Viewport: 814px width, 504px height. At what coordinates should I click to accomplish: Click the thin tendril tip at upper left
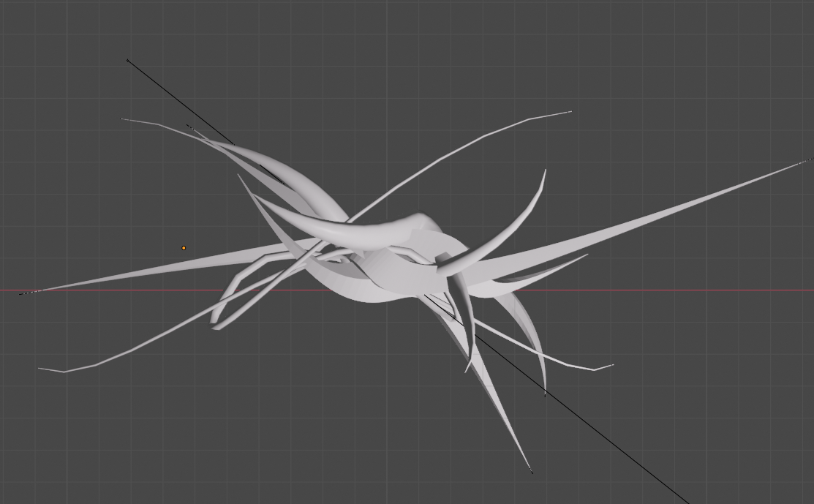coord(123,119)
